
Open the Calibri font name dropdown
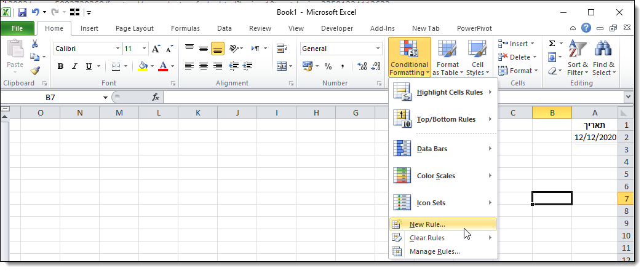(x=117, y=49)
